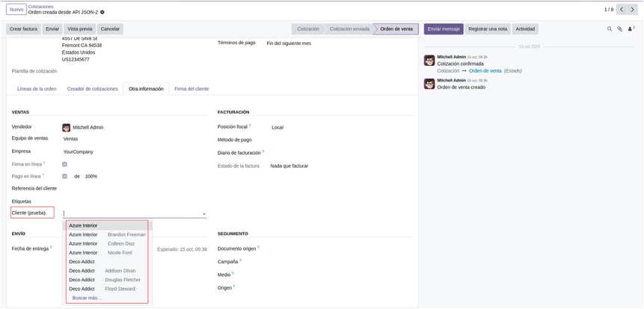This screenshot has height=309, width=644.
Task: Click Registrar una nota button
Action: [x=488, y=29]
